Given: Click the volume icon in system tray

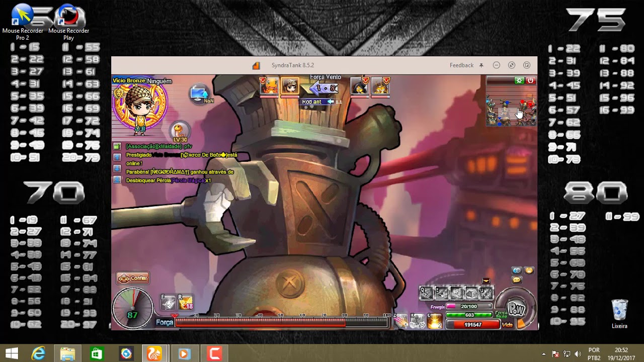Looking at the screenshot, I should point(578,354).
